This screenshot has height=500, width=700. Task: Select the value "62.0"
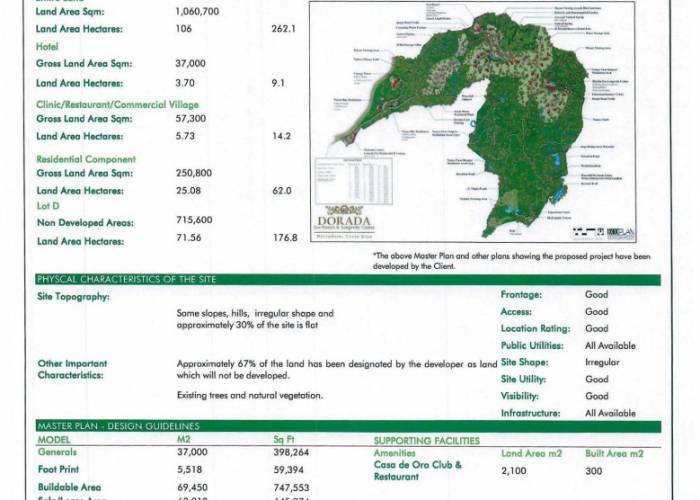(282, 191)
